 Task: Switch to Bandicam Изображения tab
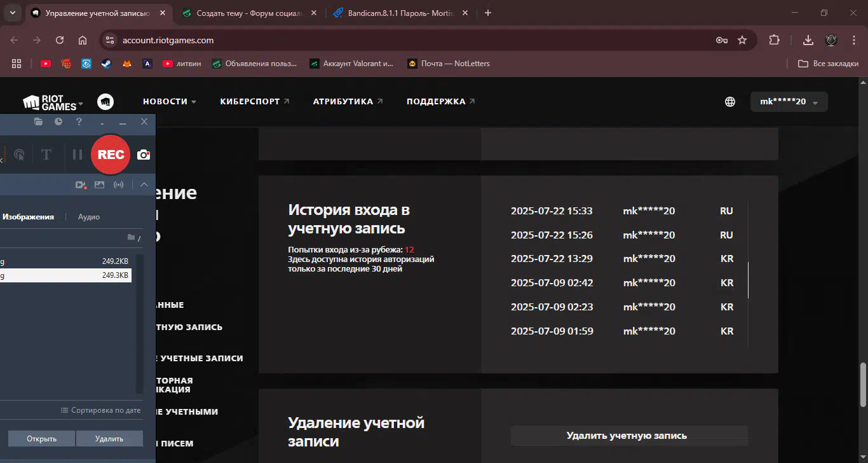point(28,217)
